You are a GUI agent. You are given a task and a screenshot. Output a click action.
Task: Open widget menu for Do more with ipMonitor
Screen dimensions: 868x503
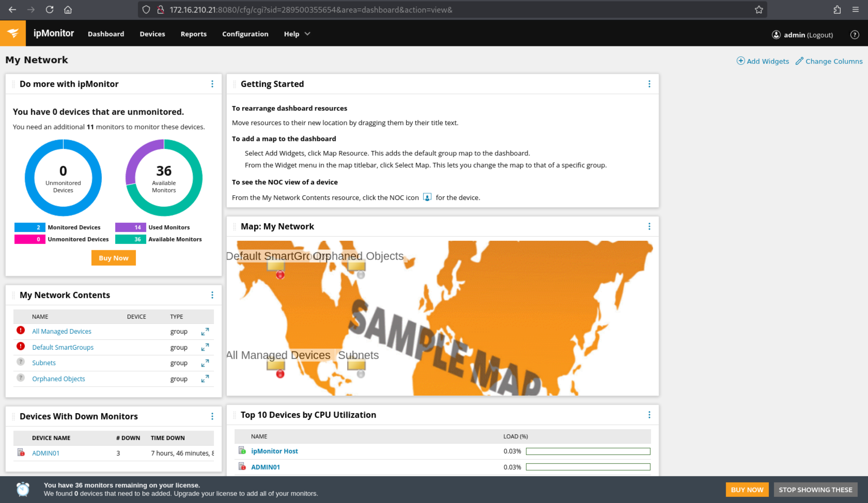pos(212,84)
